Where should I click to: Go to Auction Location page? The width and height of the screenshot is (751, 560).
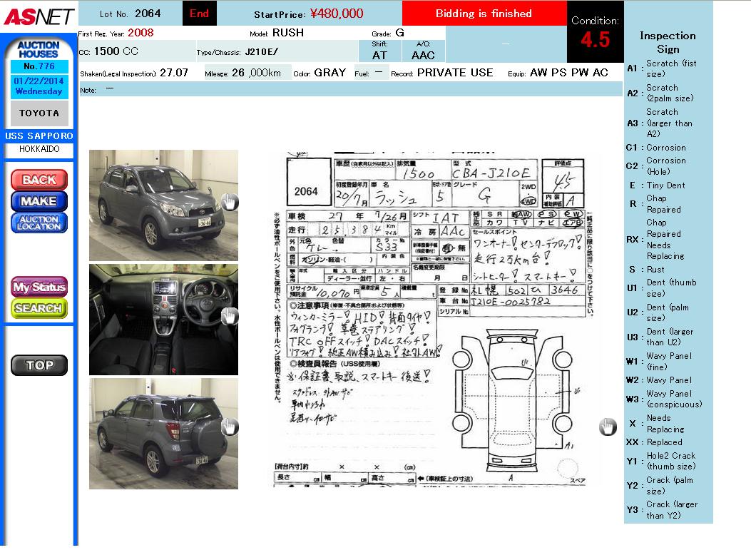(39, 223)
